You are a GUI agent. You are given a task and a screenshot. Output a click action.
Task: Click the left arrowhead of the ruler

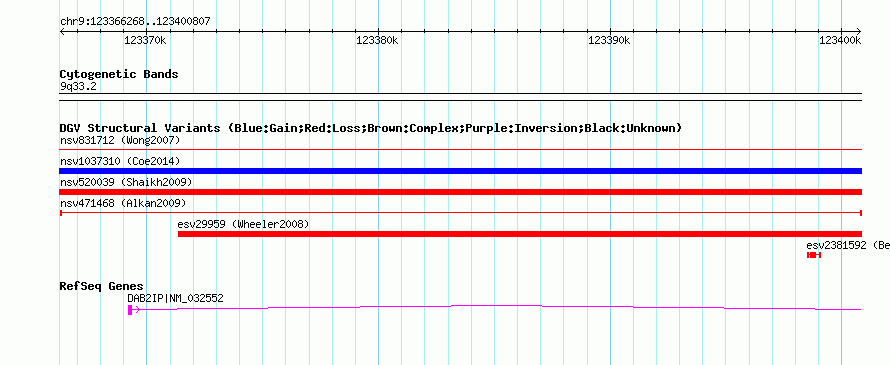click(x=62, y=31)
